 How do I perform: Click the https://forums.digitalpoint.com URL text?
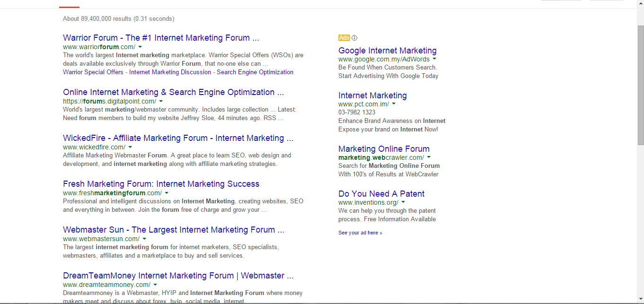pos(109,102)
